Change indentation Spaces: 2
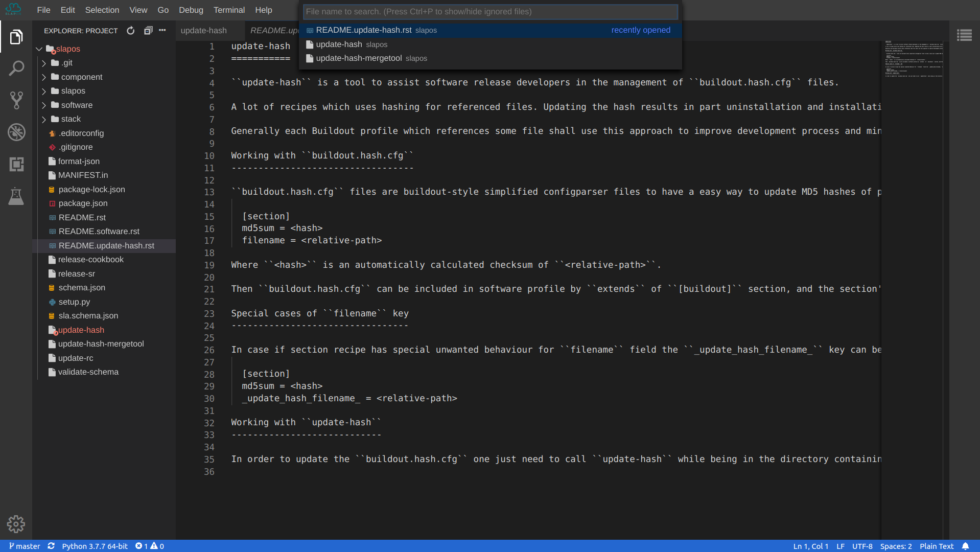980x552 pixels. tap(896, 546)
